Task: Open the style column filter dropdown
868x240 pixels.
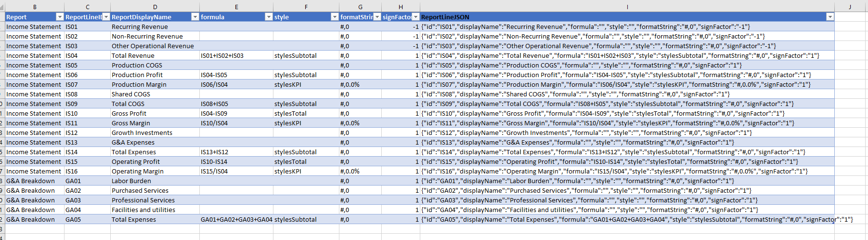Action: click(x=335, y=17)
